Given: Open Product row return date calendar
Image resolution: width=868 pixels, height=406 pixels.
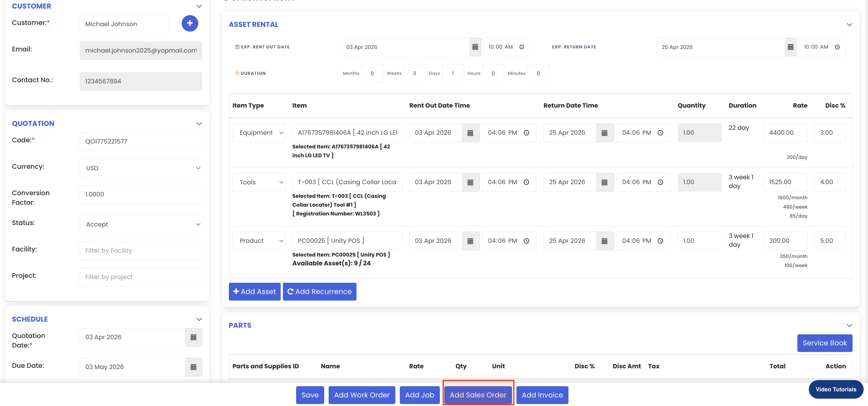Looking at the screenshot, I should point(604,241).
